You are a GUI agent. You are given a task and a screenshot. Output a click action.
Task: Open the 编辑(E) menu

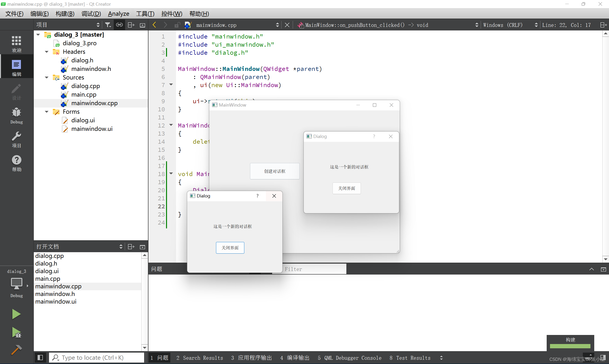coord(39,14)
